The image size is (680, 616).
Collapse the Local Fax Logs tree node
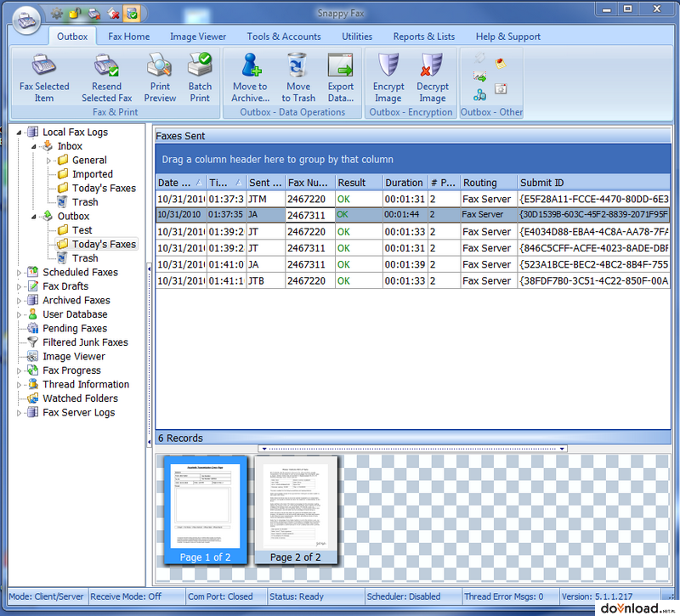click(x=19, y=133)
